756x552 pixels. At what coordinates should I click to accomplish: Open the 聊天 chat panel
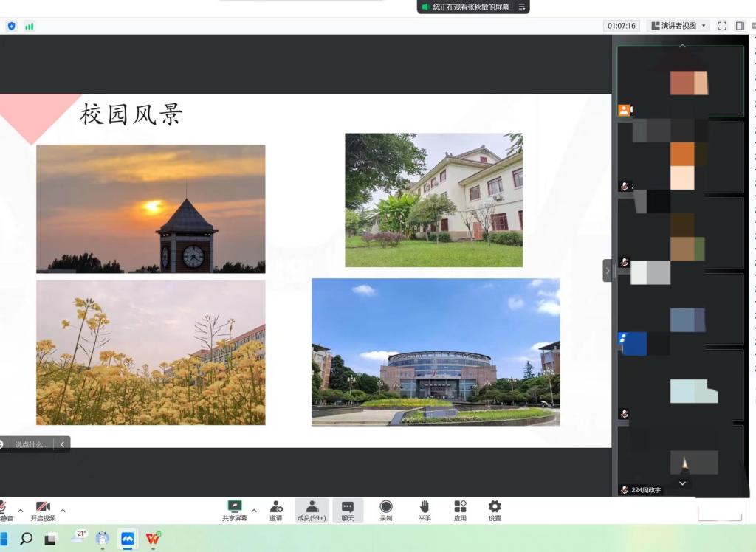(348, 509)
